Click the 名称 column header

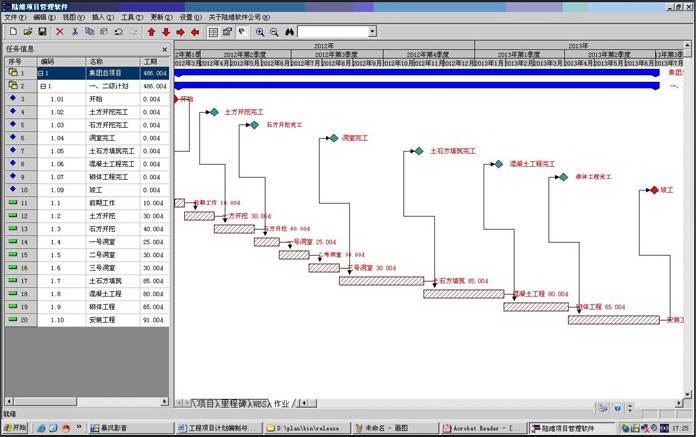[113, 61]
